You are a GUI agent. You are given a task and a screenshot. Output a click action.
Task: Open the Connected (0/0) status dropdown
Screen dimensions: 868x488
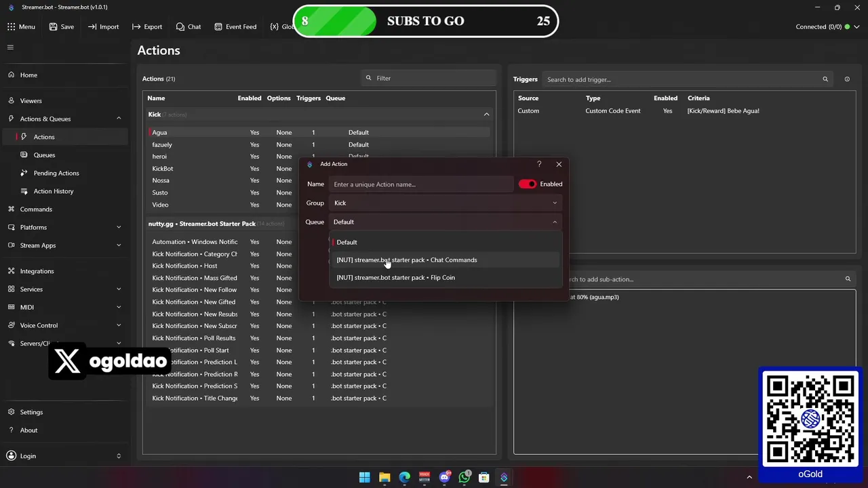click(828, 27)
